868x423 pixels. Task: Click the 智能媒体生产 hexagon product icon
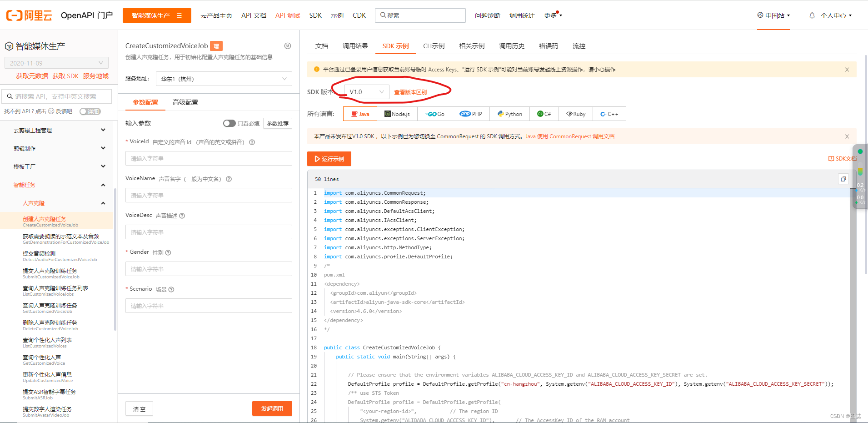click(9, 46)
